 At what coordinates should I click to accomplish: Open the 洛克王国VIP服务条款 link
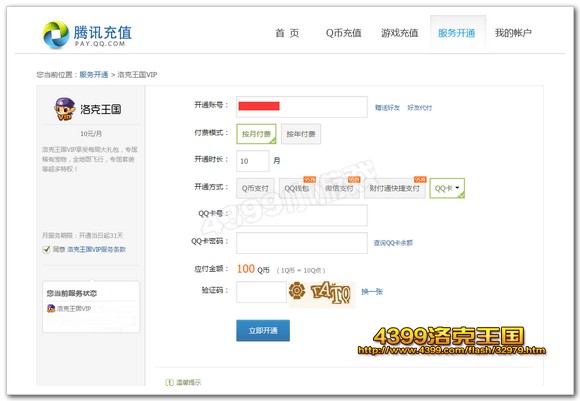[97, 249]
